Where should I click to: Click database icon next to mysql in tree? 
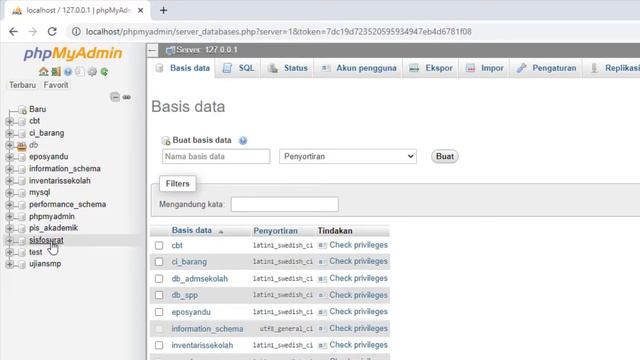22,193
